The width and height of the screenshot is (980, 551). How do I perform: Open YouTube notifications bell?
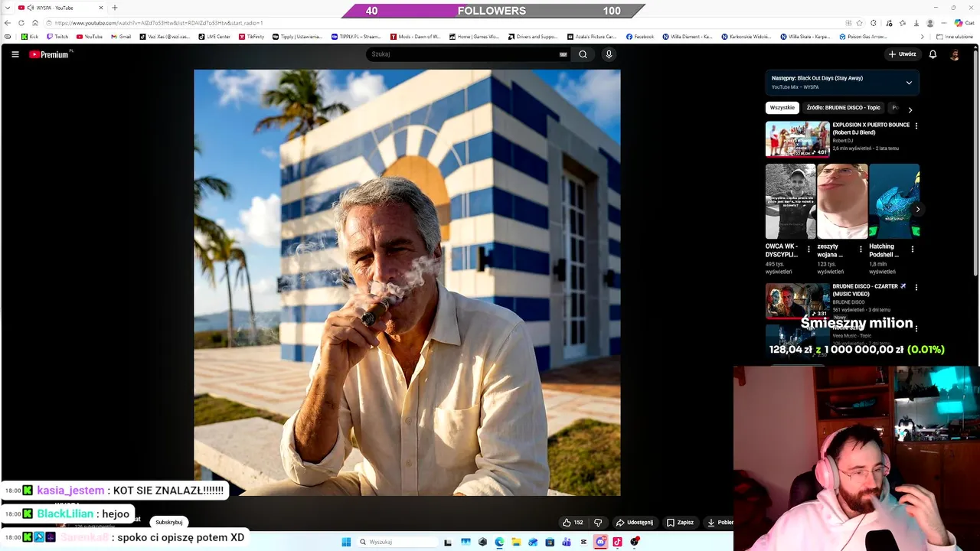point(933,54)
